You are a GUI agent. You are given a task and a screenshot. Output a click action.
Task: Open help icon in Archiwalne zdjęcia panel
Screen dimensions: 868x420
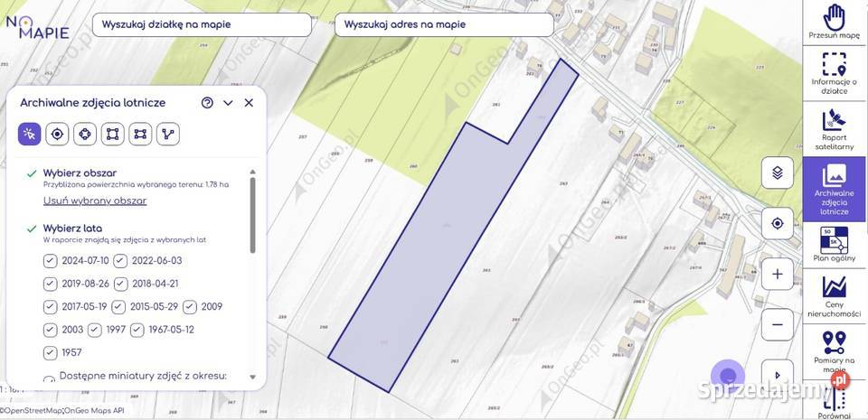pyautogui.click(x=207, y=103)
